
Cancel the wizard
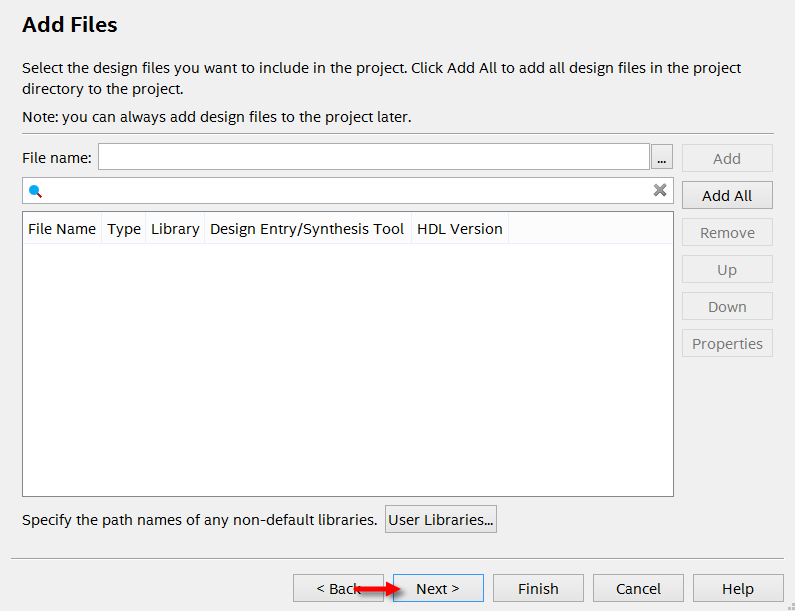638,588
